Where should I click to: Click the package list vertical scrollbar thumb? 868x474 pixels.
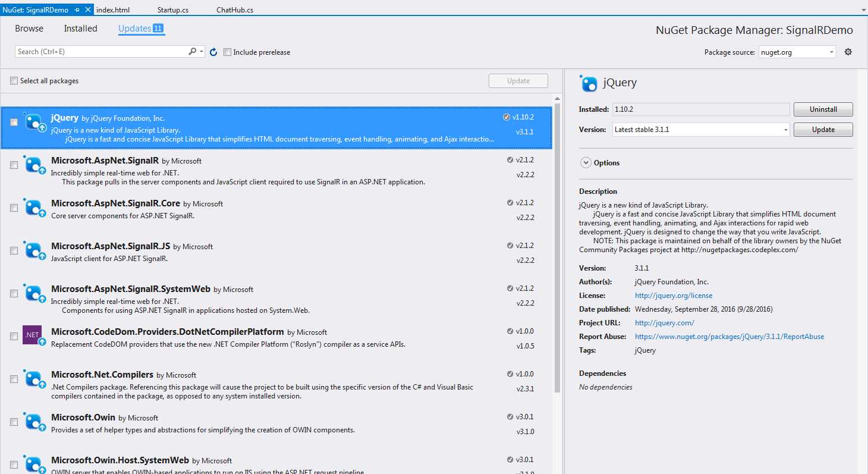(x=557, y=247)
